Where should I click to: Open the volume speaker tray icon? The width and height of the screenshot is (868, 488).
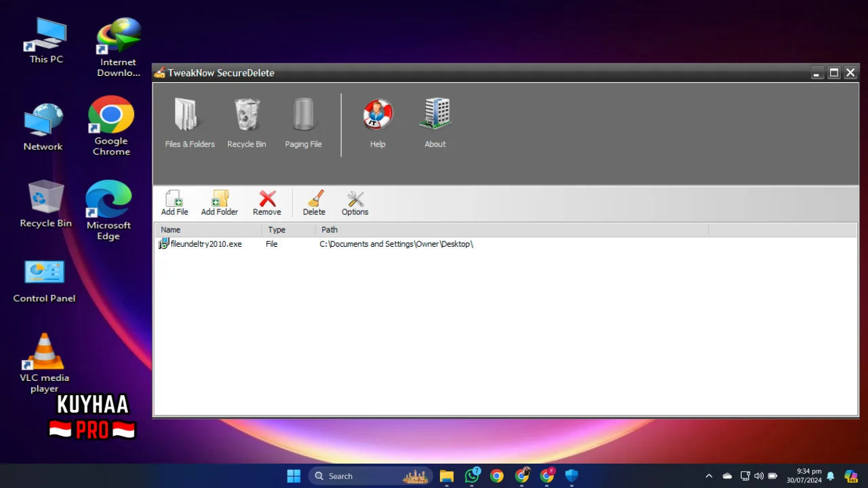(759, 476)
